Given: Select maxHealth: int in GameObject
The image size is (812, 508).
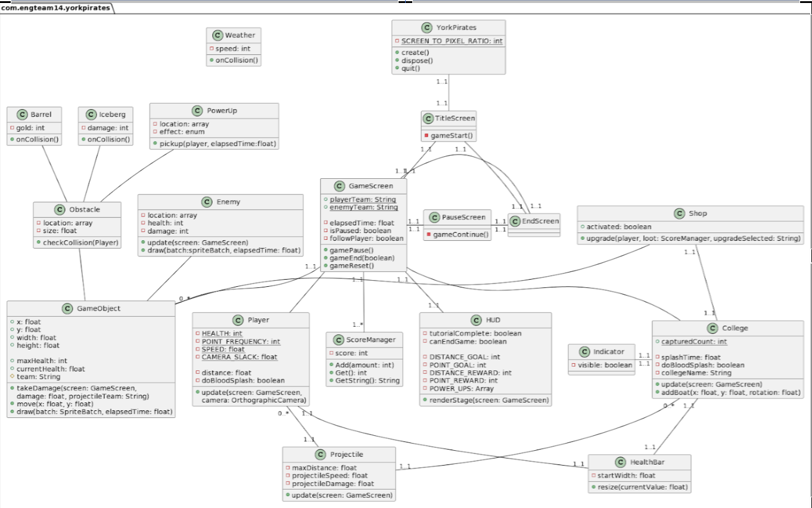Looking at the screenshot, I should (42, 361).
